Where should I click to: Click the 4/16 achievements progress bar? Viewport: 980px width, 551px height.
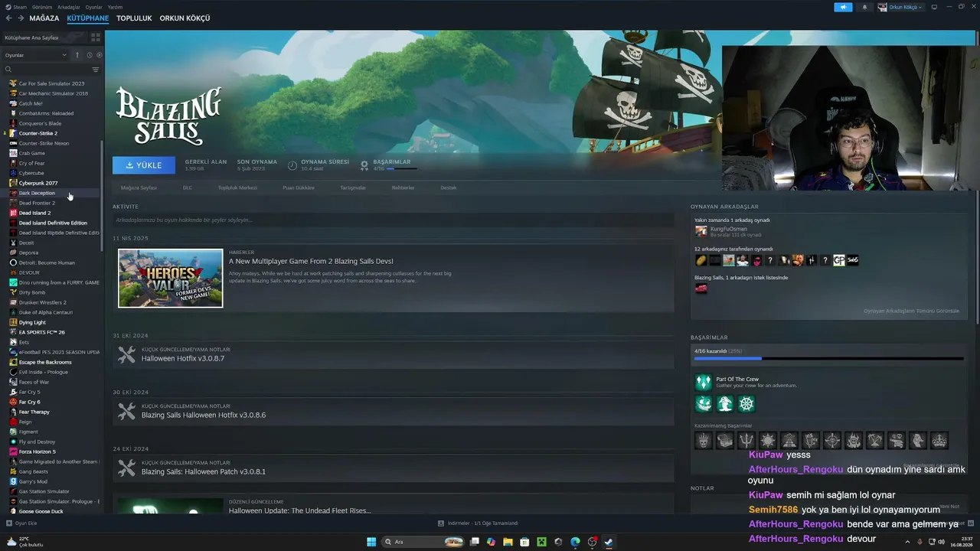(828, 358)
